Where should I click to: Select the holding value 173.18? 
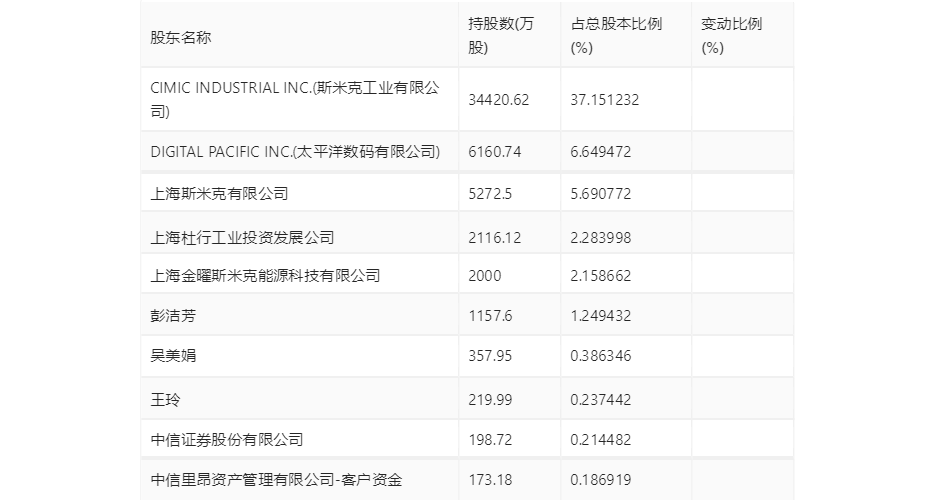[x=490, y=480]
